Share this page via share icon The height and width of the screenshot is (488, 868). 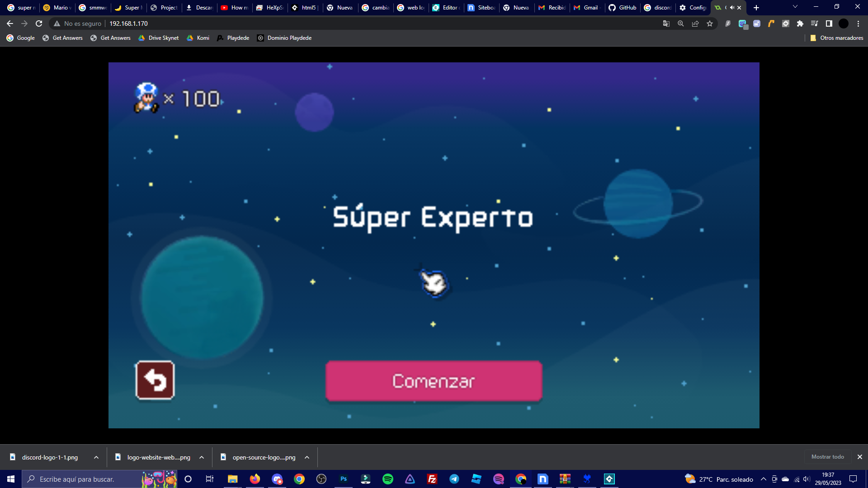click(695, 23)
